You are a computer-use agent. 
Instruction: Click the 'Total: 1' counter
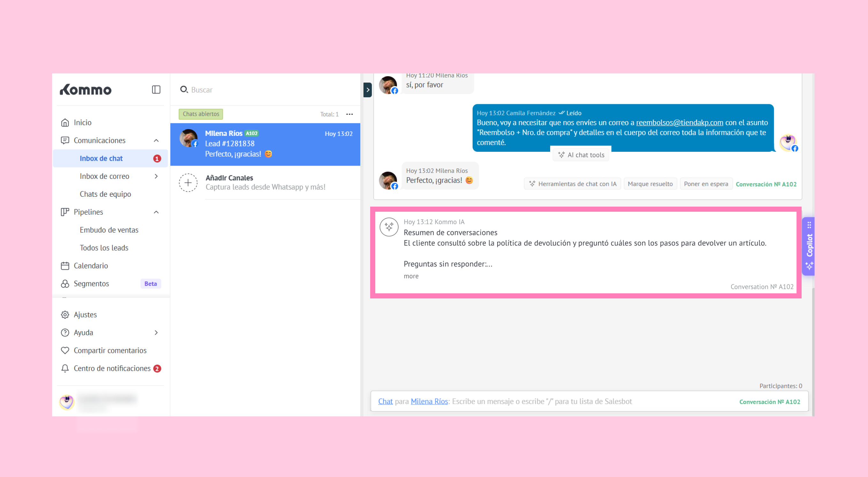pyautogui.click(x=329, y=114)
